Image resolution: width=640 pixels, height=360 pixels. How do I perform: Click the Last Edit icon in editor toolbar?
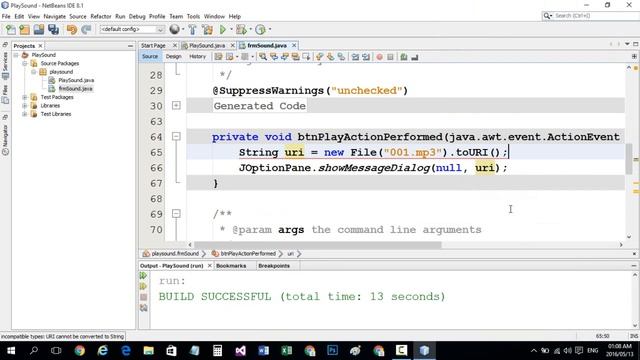tap(218, 57)
